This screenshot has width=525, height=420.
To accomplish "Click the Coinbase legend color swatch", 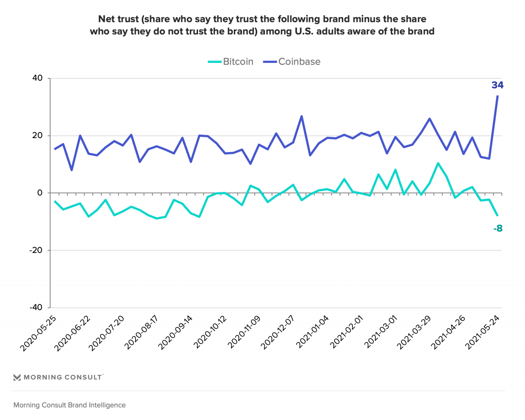I will click(x=270, y=62).
